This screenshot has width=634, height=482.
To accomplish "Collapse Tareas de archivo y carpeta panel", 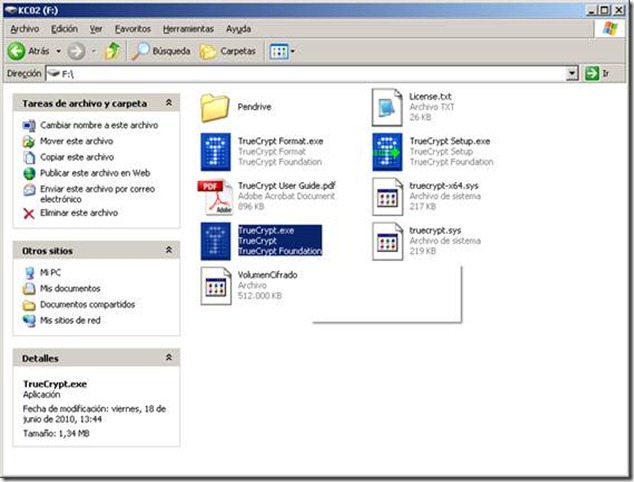I will coord(169,103).
